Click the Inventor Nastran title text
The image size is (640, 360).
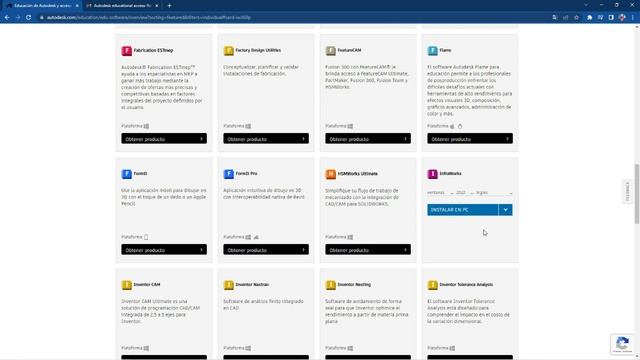[x=252, y=284]
